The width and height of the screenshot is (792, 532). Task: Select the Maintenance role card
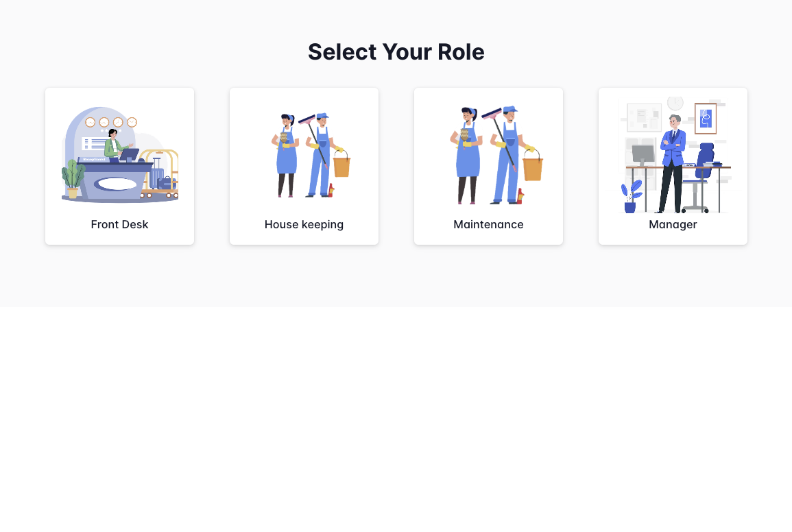pyautogui.click(x=488, y=166)
